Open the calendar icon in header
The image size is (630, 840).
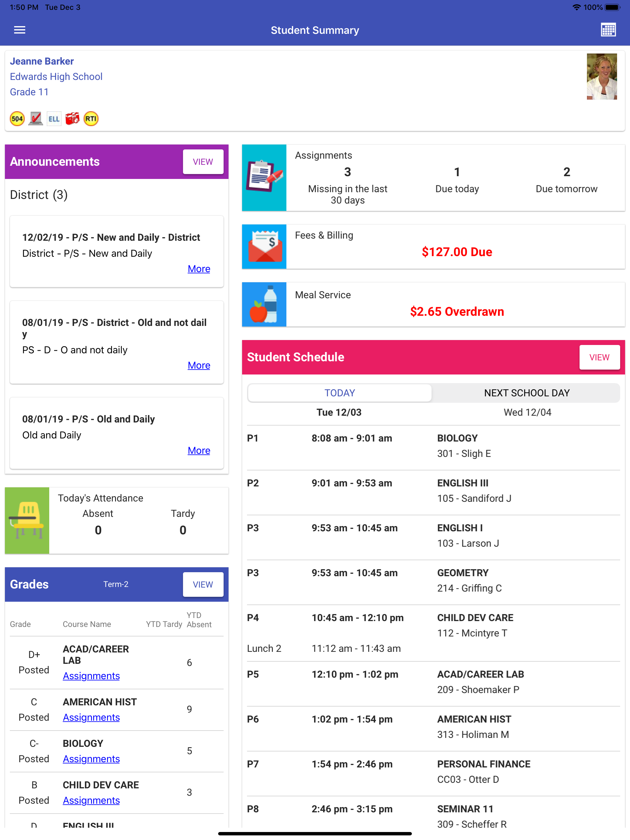(608, 30)
